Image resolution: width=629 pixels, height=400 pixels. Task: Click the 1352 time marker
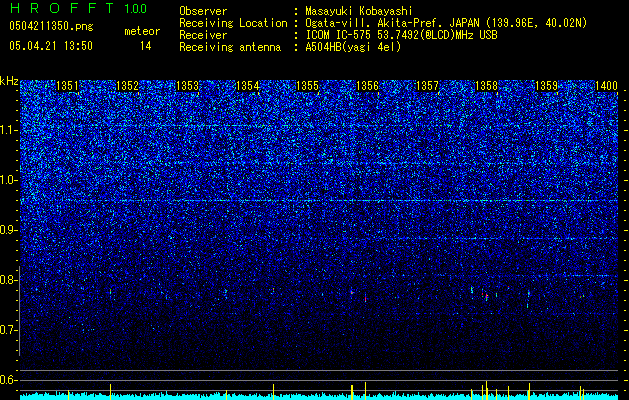click(128, 86)
